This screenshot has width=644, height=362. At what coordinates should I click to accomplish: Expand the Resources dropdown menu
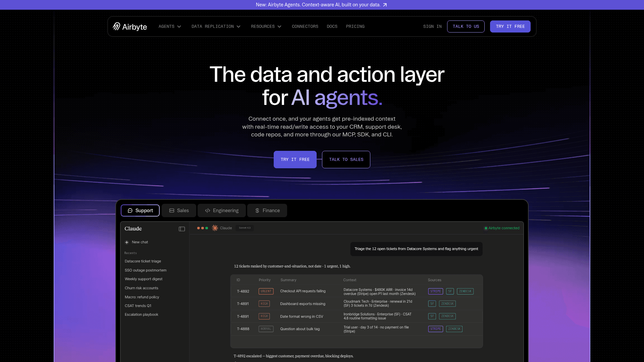[266, 26]
